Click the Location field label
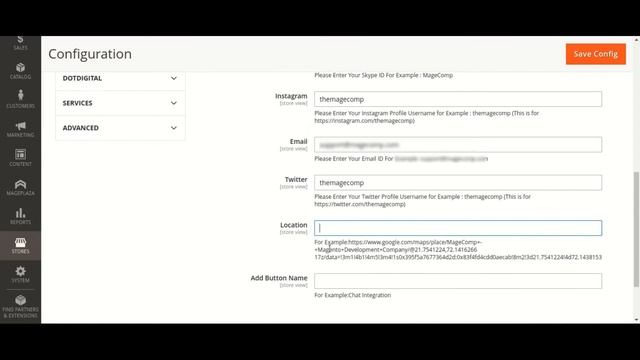The image size is (640, 360). [293, 225]
